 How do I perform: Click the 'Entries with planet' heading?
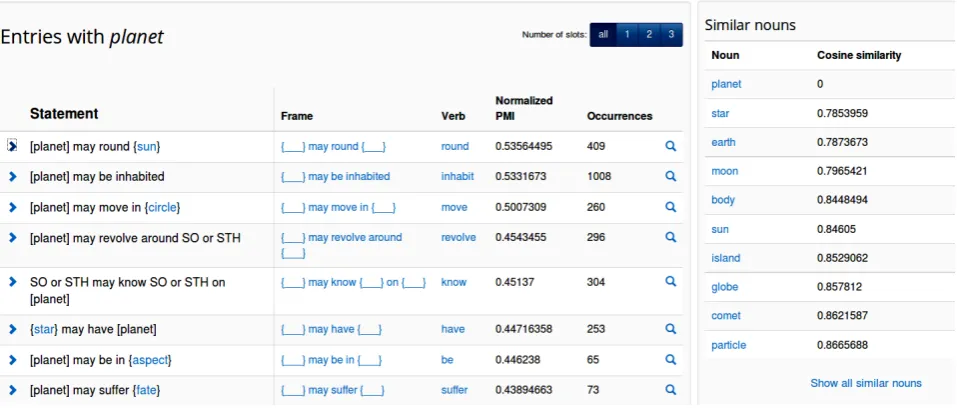[x=82, y=37]
